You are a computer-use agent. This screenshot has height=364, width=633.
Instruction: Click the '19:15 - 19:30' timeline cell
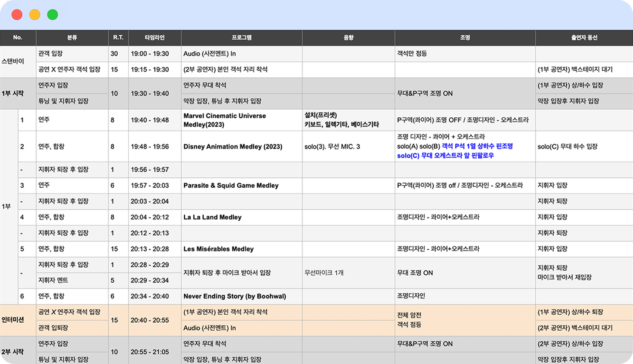click(154, 69)
